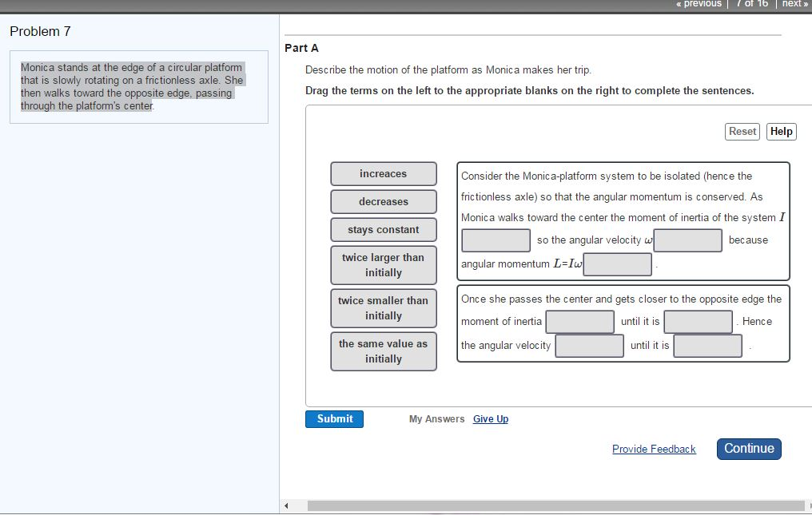Open the Give Up link
The height and width of the screenshot is (515, 812).
[490, 419]
